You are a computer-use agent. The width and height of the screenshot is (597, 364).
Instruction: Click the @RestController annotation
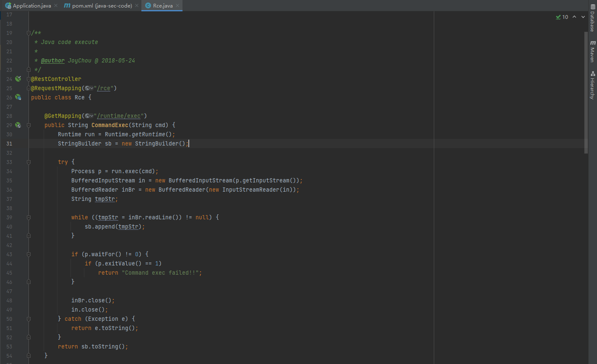56,79
